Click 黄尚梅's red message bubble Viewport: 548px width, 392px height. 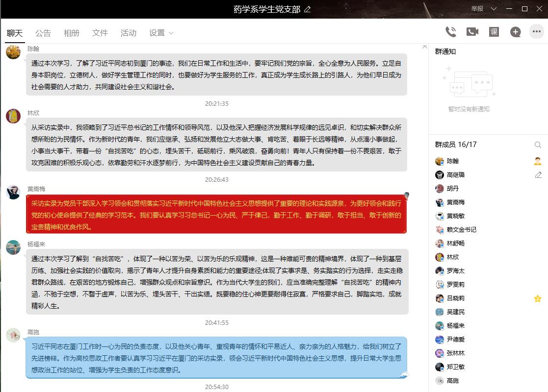pyautogui.click(x=216, y=215)
